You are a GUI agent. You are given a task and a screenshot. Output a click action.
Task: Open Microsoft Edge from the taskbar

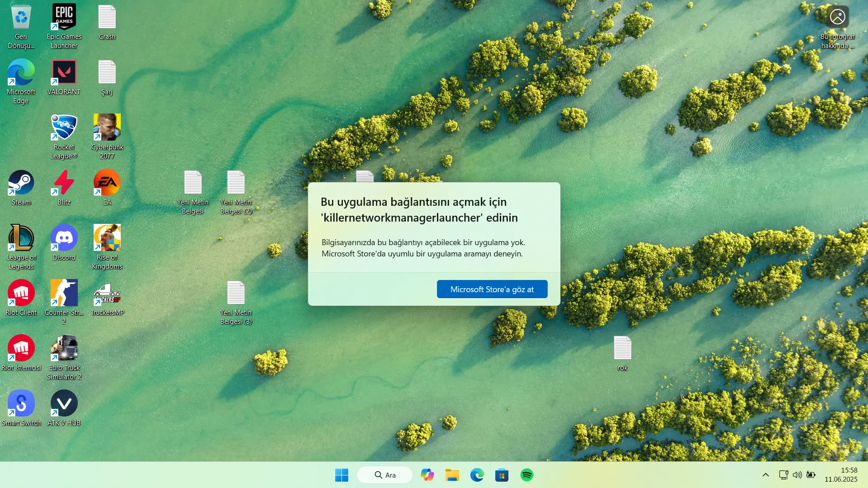pyautogui.click(x=477, y=475)
